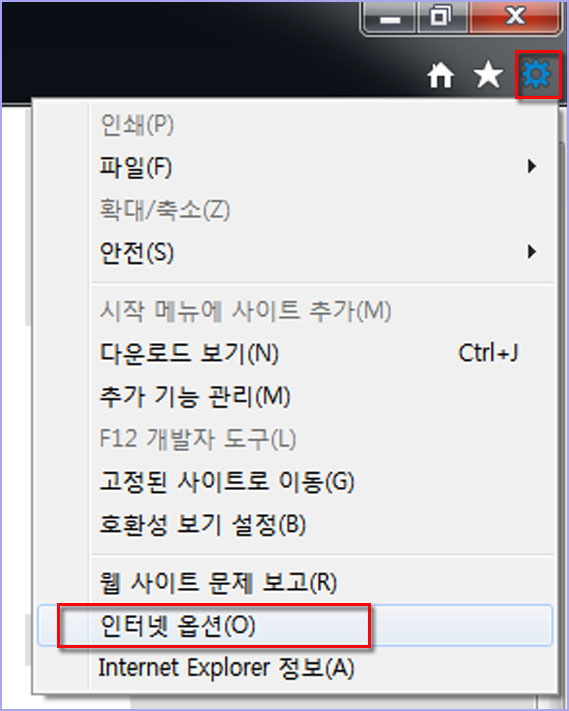The image size is (569, 711).
Task: Click 확대/축소(Z) menu entry
Action: [x=295, y=210]
